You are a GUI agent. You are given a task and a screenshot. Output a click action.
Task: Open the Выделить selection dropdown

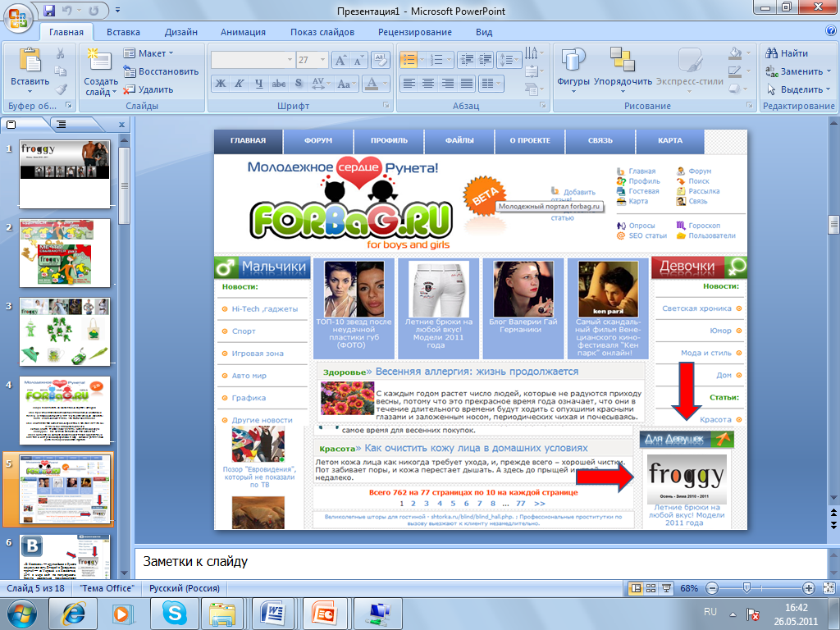tap(799, 89)
